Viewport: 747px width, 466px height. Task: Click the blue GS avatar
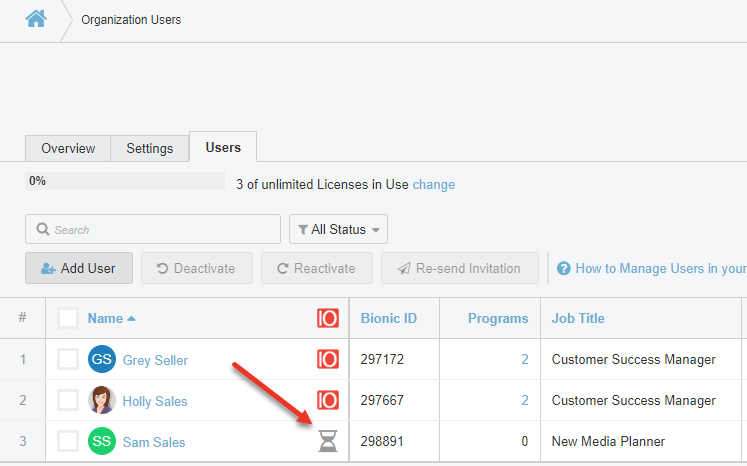click(102, 359)
